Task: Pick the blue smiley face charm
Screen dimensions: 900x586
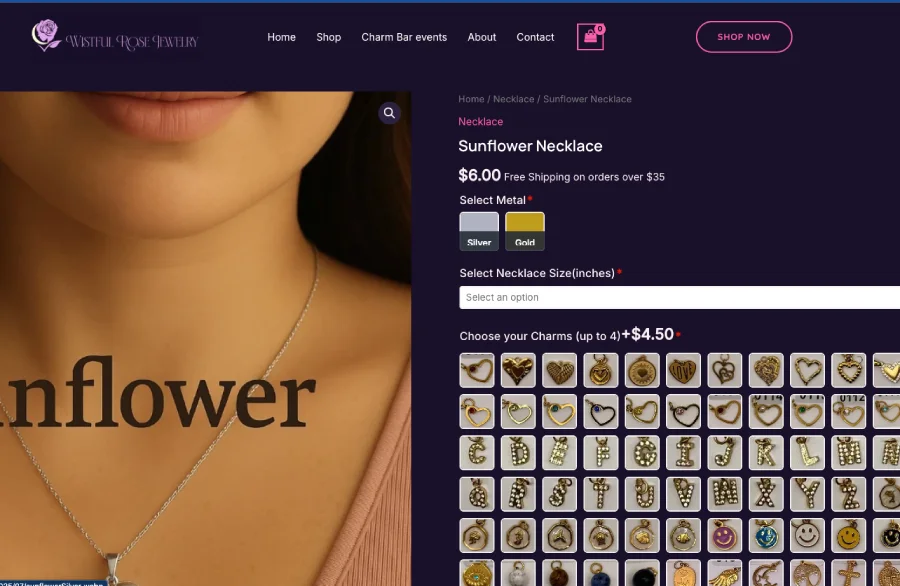Action: pos(766,535)
